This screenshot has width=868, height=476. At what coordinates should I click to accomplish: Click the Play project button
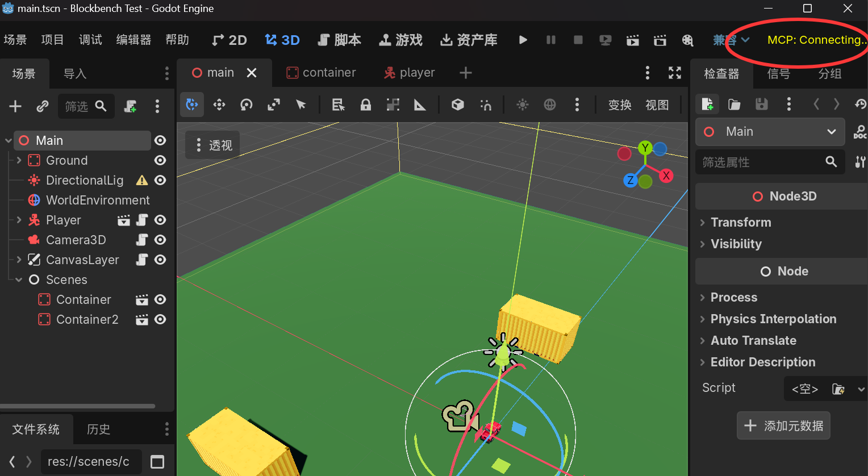pyautogui.click(x=523, y=40)
